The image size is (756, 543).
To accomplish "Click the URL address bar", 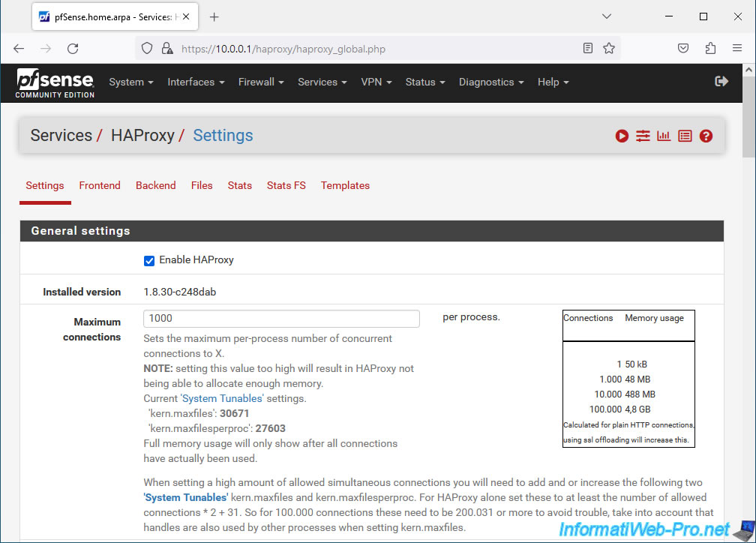I will (379, 49).
